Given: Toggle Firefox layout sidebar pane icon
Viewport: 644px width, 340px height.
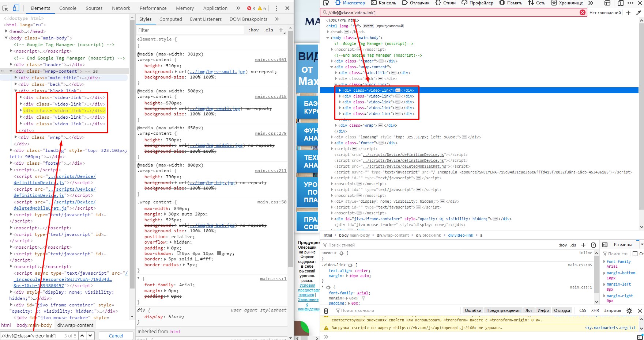Looking at the screenshot, I should (x=605, y=245).
